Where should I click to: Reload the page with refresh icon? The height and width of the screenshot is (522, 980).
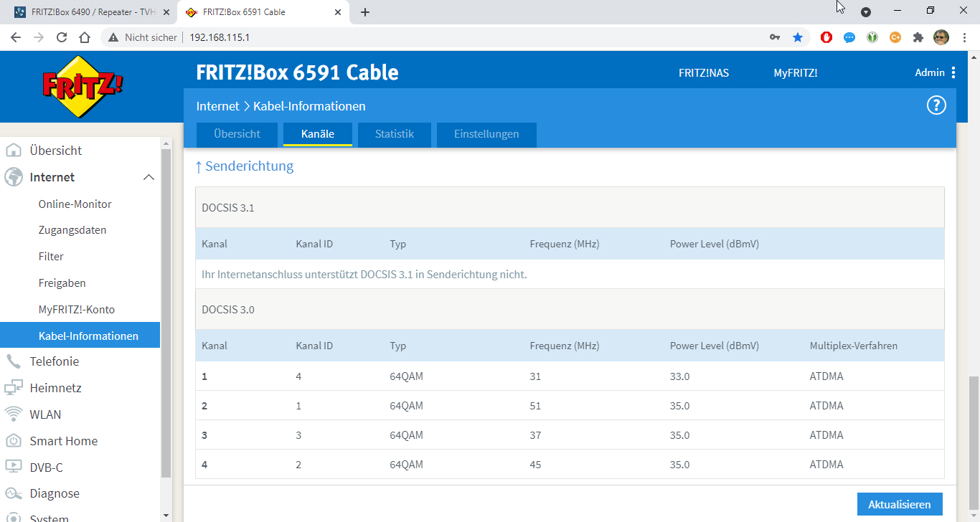tap(62, 37)
